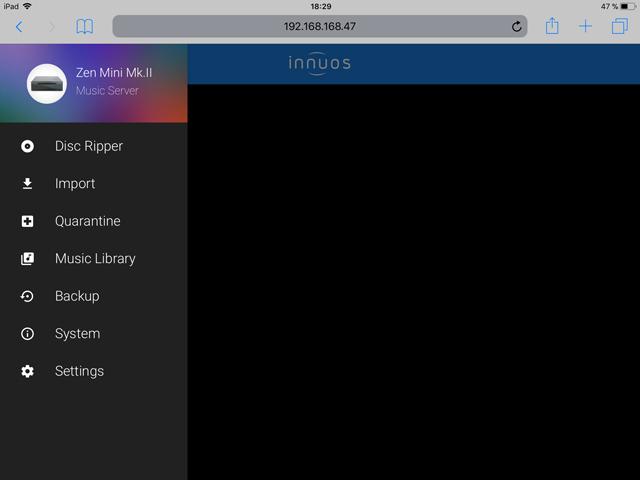
Task: Click the Import download arrow icon
Action: tap(28, 184)
